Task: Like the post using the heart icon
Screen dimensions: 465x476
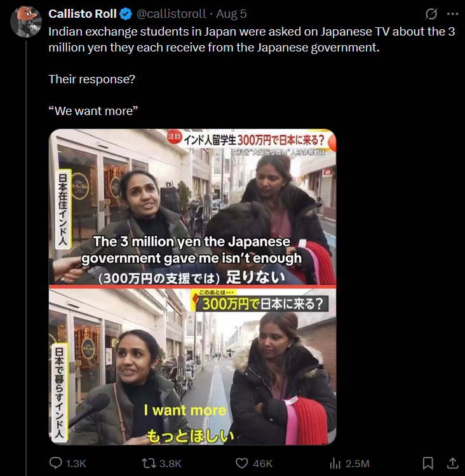Action: click(x=242, y=463)
